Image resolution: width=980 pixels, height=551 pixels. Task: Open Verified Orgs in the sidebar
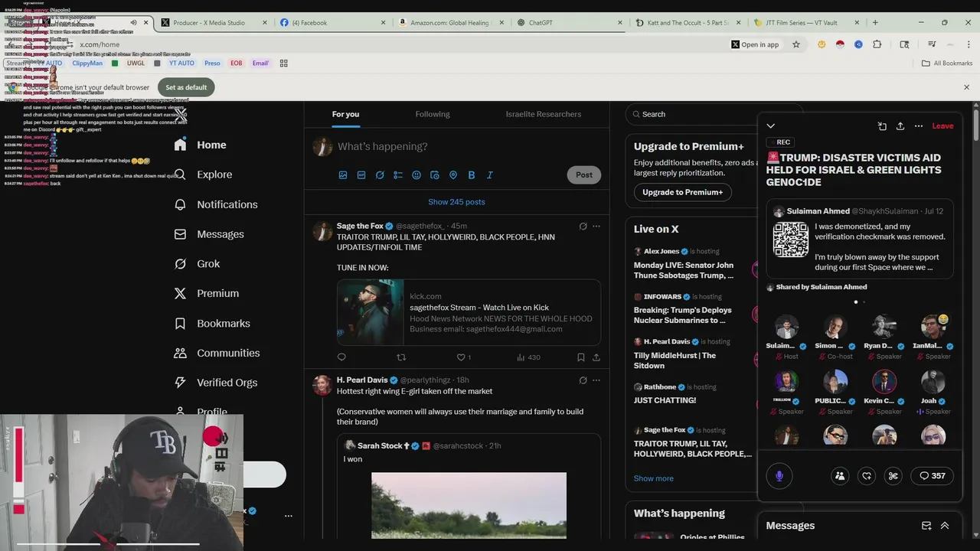[216, 383]
